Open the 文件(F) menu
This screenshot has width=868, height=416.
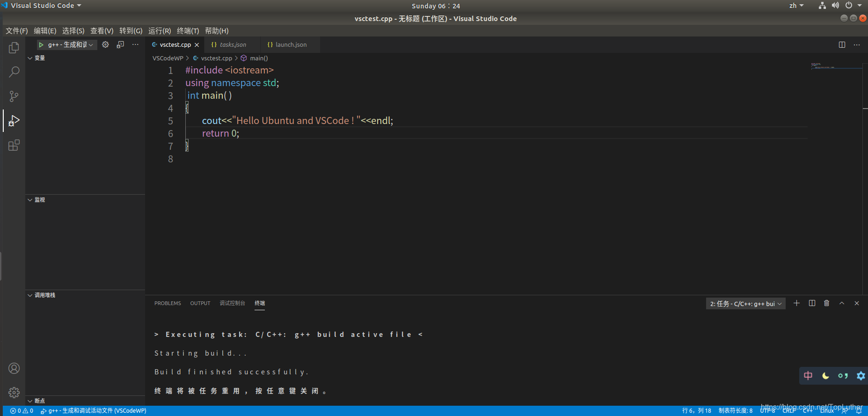pos(17,31)
